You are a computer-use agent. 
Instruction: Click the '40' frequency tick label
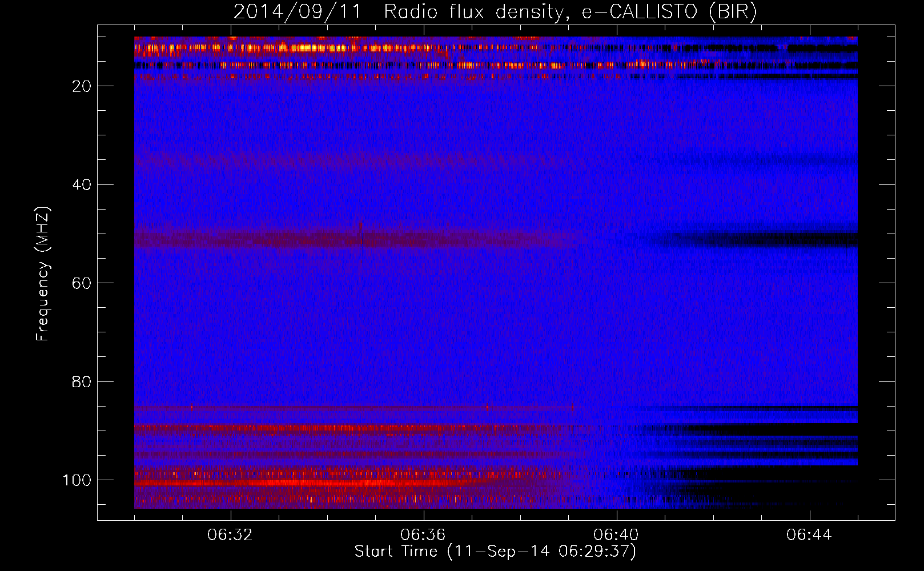point(82,185)
